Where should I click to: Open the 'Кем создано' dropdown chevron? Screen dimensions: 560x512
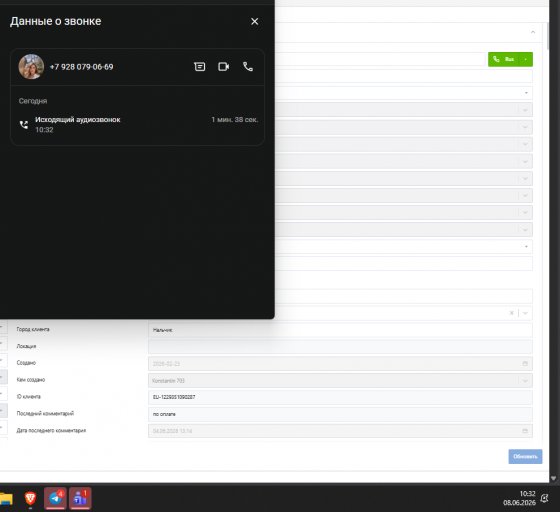tap(525, 381)
